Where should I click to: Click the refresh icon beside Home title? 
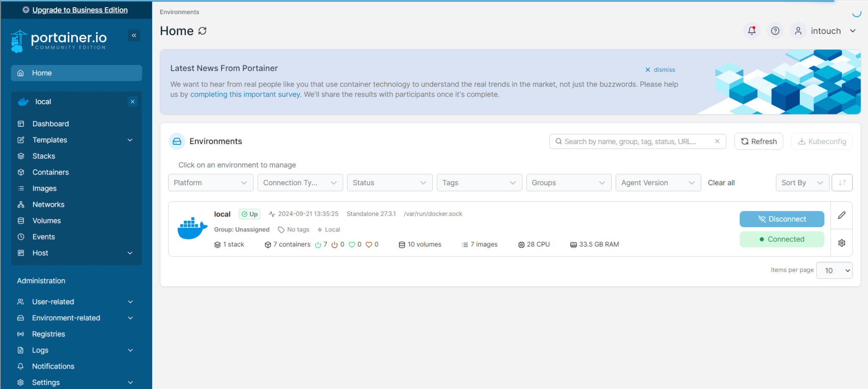click(203, 31)
